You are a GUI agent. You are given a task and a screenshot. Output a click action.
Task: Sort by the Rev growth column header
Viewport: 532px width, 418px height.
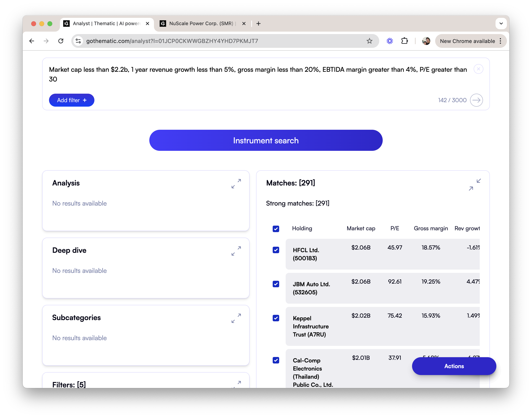click(x=467, y=228)
